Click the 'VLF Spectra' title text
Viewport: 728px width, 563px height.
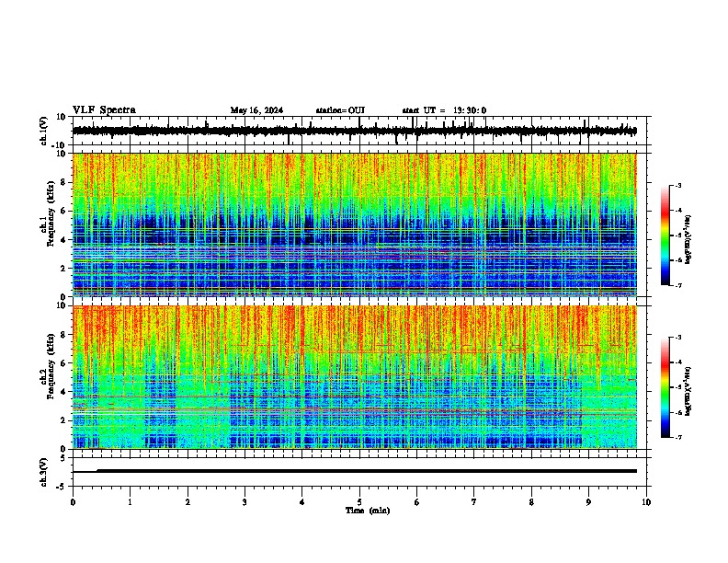(x=104, y=110)
